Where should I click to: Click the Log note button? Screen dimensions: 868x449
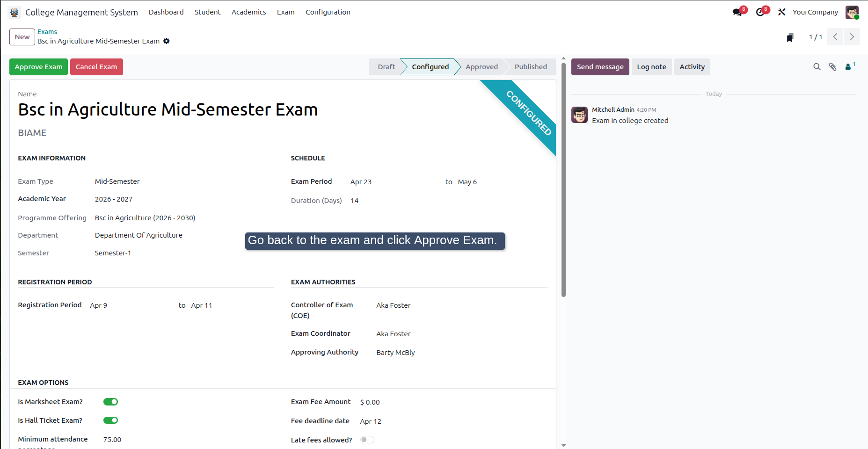click(652, 67)
